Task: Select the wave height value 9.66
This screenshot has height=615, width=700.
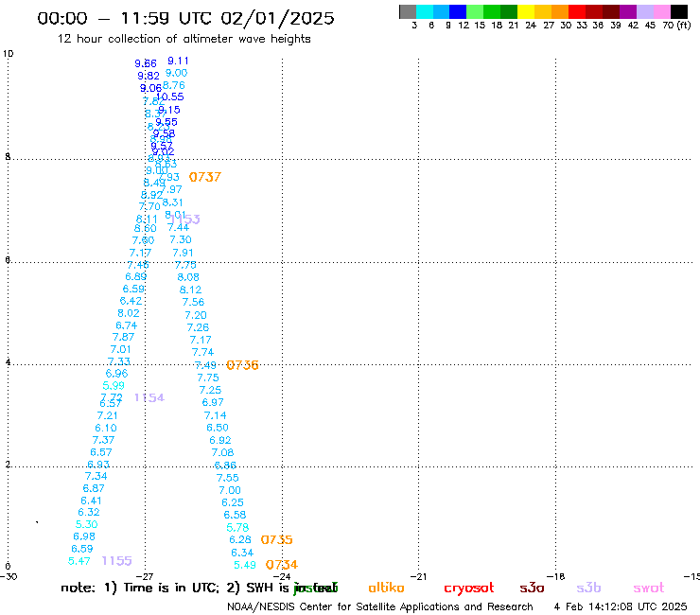Action: coord(146,64)
